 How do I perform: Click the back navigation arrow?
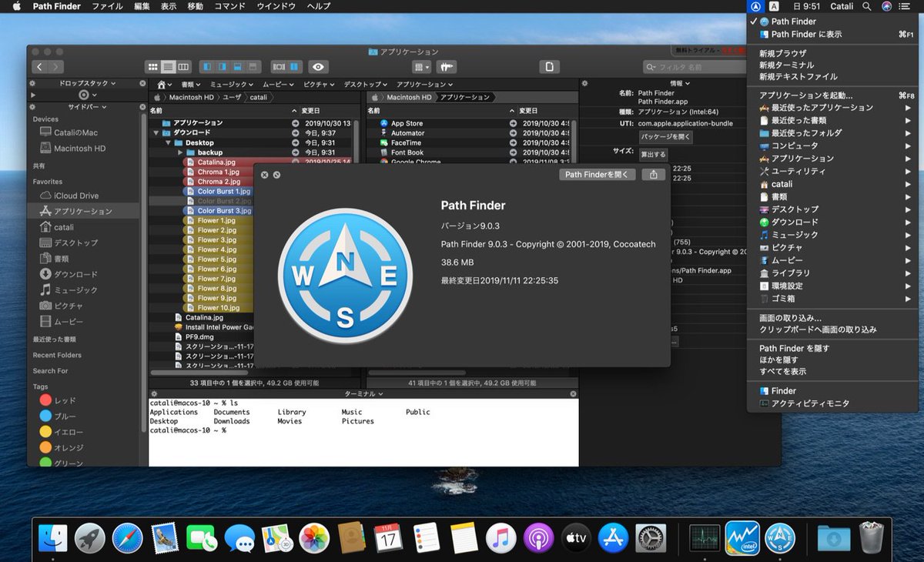tap(39, 67)
